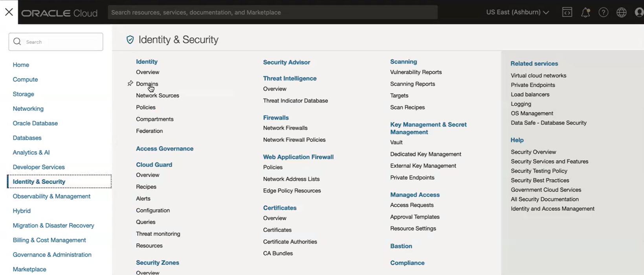Open Compartments under Identity
This screenshot has height=275, width=644.
[x=154, y=119]
